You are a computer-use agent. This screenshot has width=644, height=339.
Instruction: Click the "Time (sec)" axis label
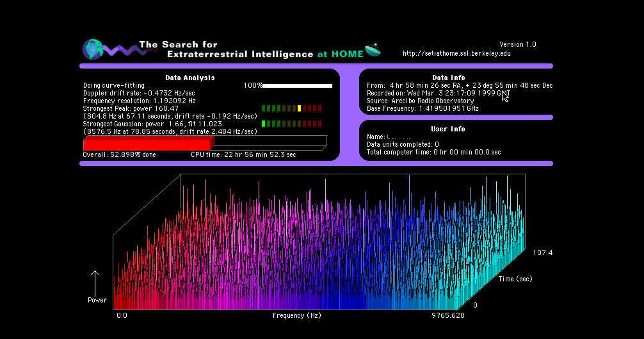[x=515, y=279]
